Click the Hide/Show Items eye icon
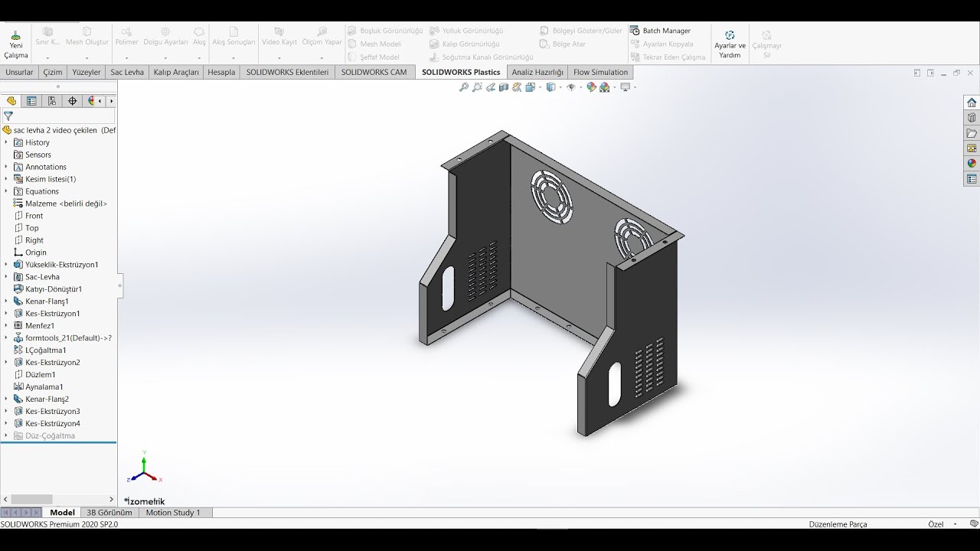Image resolution: width=980 pixels, height=551 pixels. click(x=570, y=87)
